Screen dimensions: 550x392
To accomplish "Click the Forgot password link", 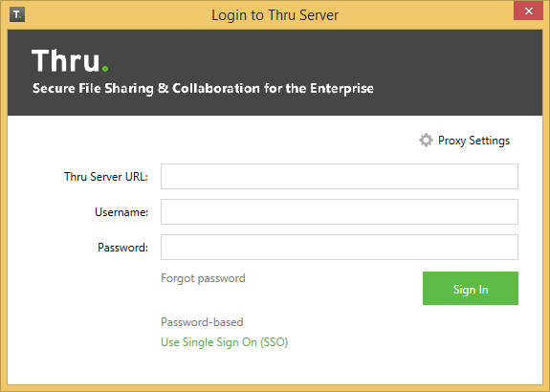I will pyautogui.click(x=203, y=278).
